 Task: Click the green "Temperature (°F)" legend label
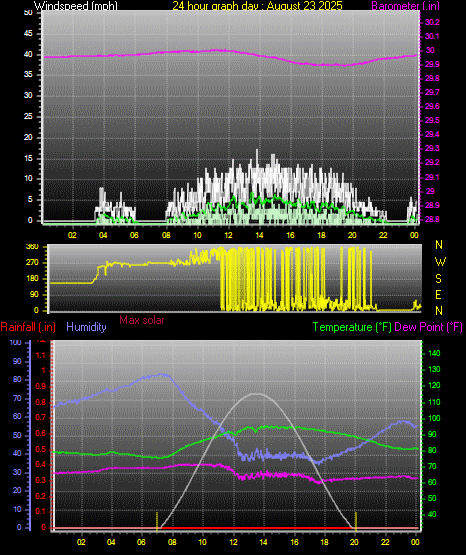click(x=352, y=327)
